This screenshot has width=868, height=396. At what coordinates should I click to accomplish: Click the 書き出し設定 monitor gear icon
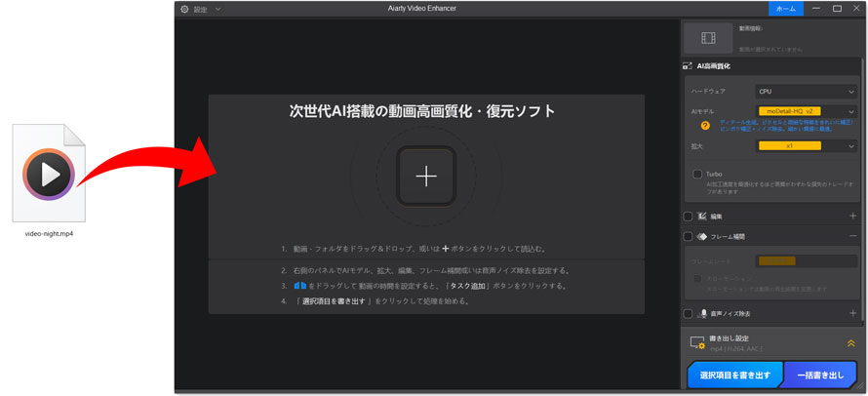tap(697, 343)
